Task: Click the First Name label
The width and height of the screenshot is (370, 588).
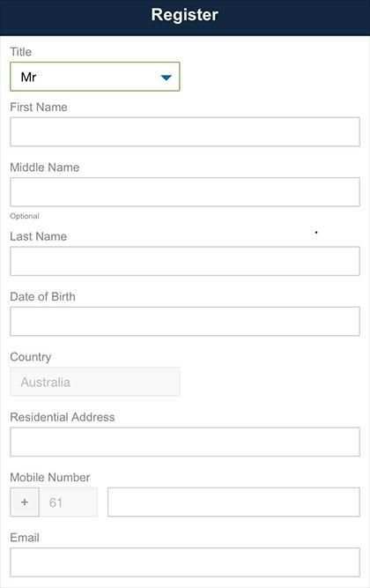Action: point(39,108)
